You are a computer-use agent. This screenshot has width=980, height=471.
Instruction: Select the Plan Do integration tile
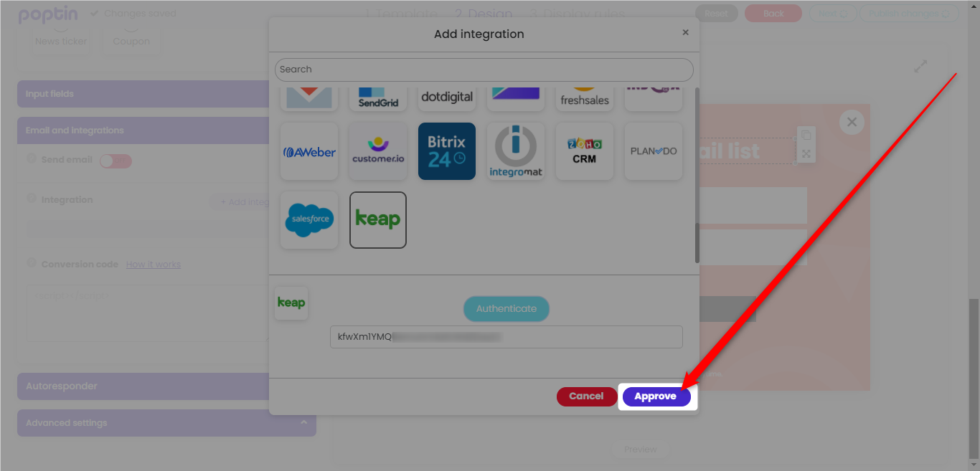(654, 151)
